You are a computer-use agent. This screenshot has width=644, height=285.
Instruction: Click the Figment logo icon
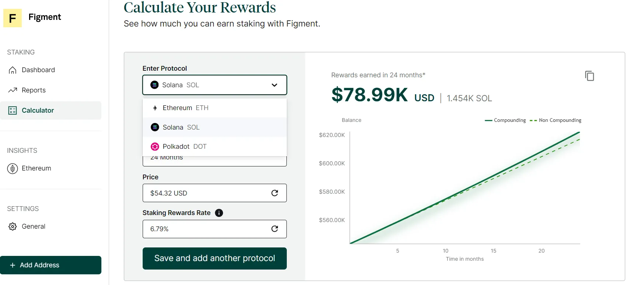tap(13, 18)
